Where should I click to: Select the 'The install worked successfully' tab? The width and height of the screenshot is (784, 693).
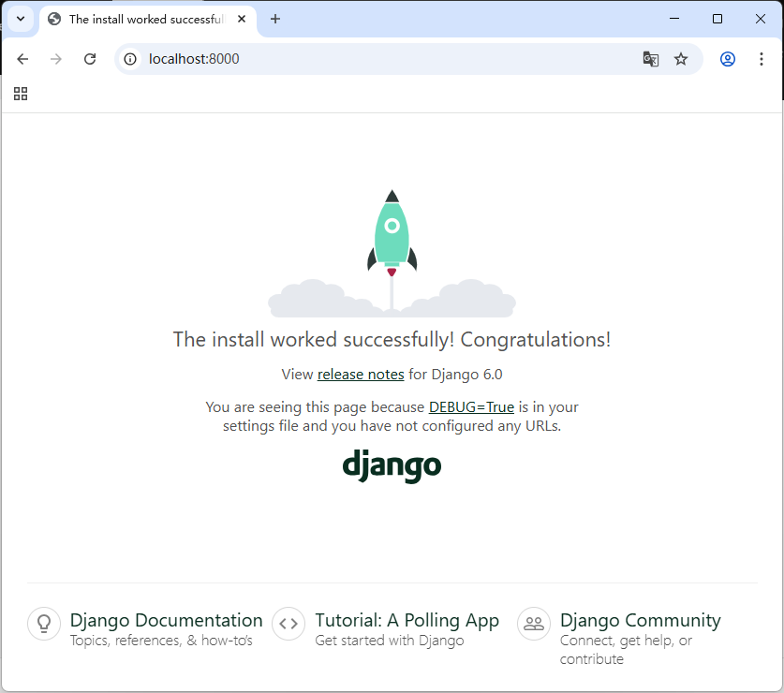pyautogui.click(x=148, y=19)
